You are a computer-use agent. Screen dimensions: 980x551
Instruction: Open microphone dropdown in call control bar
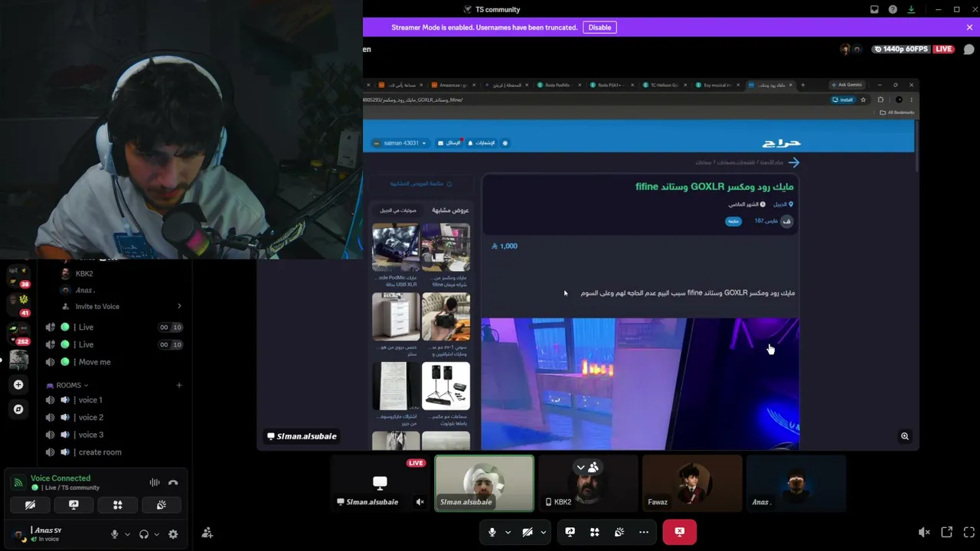tap(507, 532)
